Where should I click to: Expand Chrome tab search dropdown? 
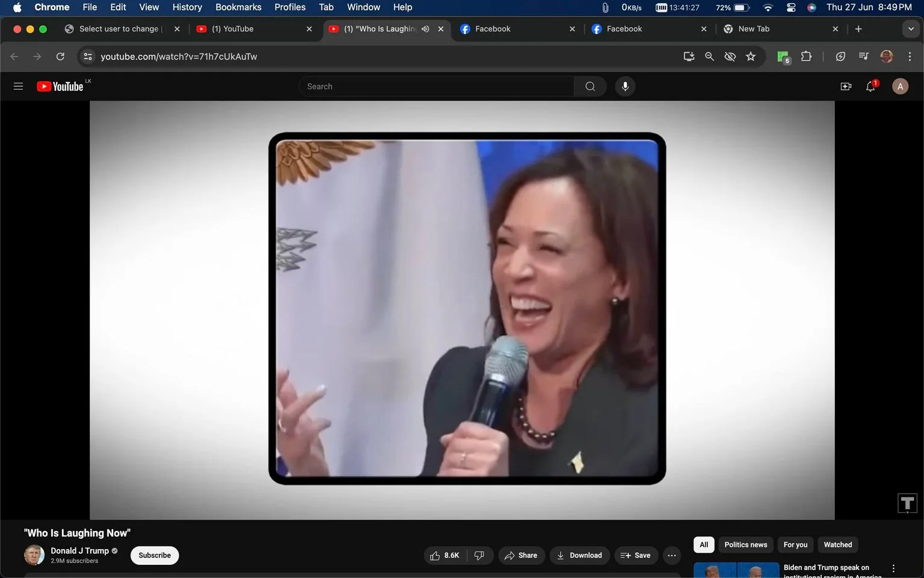point(911,29)
